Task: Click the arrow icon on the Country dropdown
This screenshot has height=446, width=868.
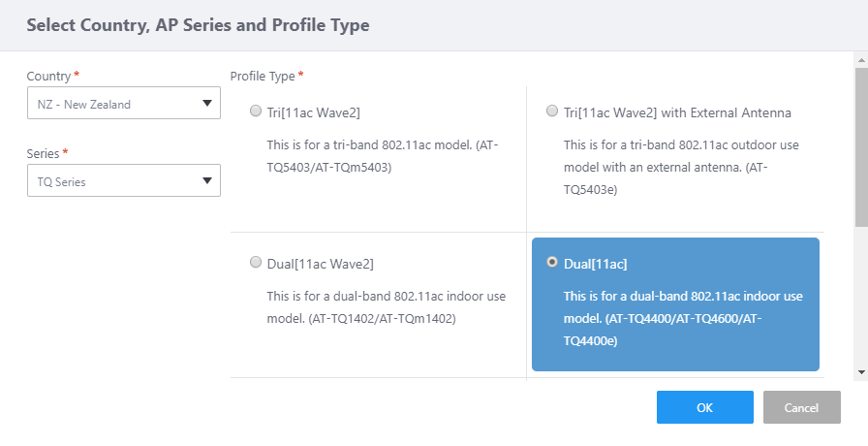Action: [x=207, y=104]
